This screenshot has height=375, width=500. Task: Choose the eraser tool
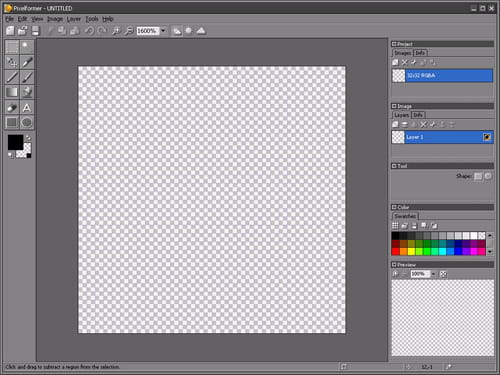[x=12, y=108]
